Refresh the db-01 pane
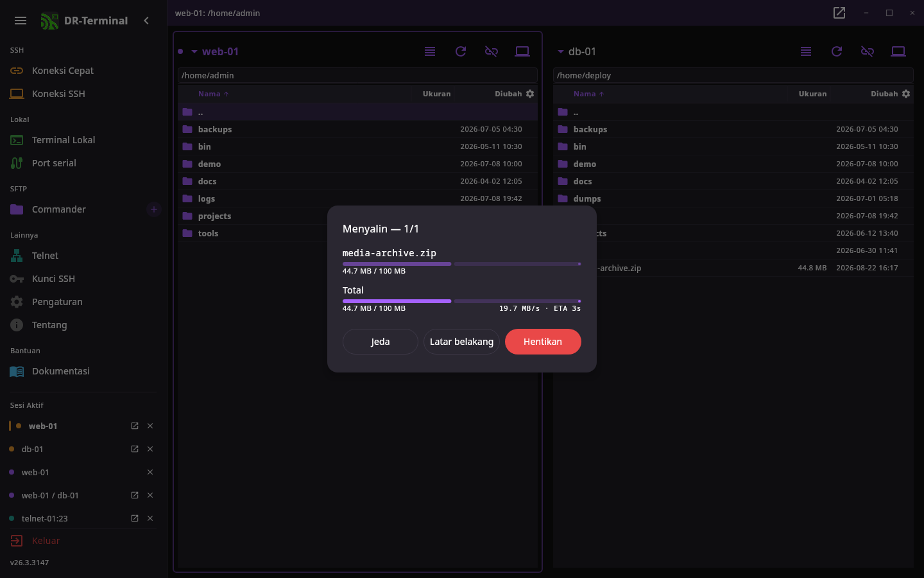Viewport: 924px width, 578px height. tap(837, 51)
